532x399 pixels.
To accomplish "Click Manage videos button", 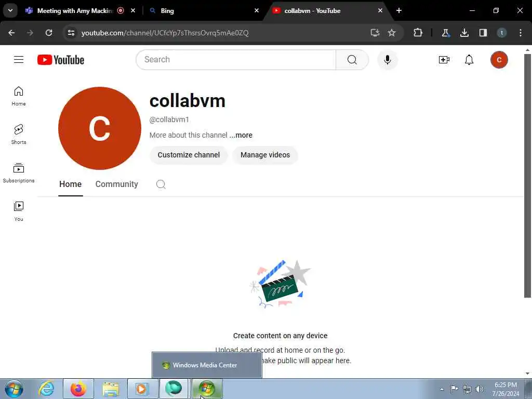I will [265, 155].
